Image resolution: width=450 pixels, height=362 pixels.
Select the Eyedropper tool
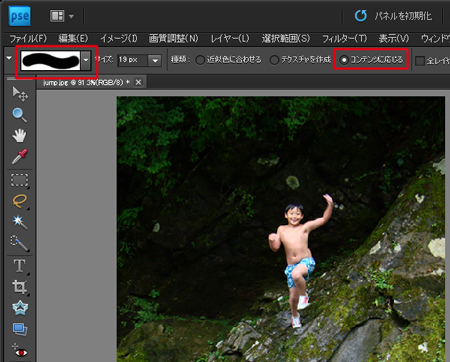[x=19, y=156]
